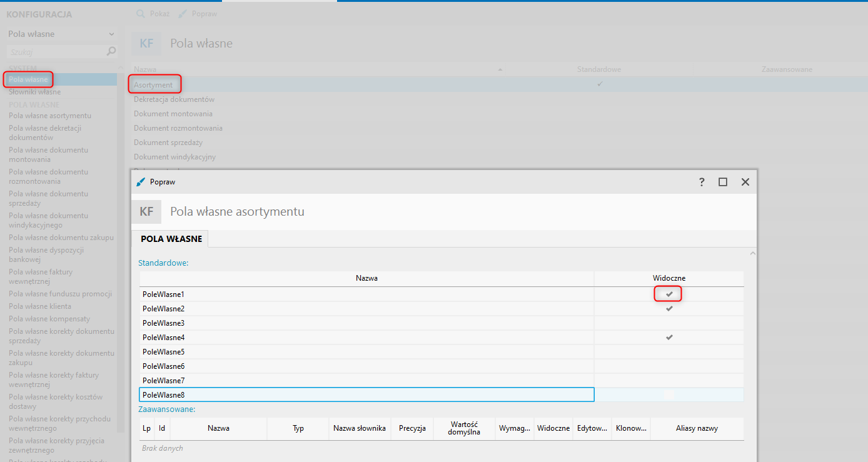Click the sort arrow on Nazwa column

point(500,69)
